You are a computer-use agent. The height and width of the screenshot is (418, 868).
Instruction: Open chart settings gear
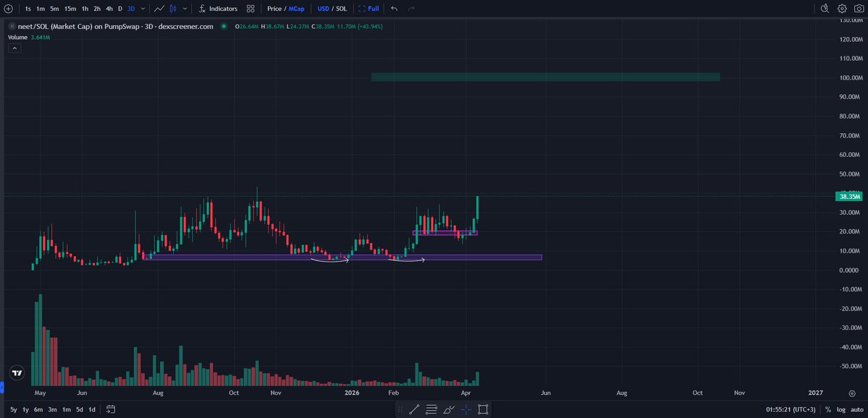pos(840,8)
